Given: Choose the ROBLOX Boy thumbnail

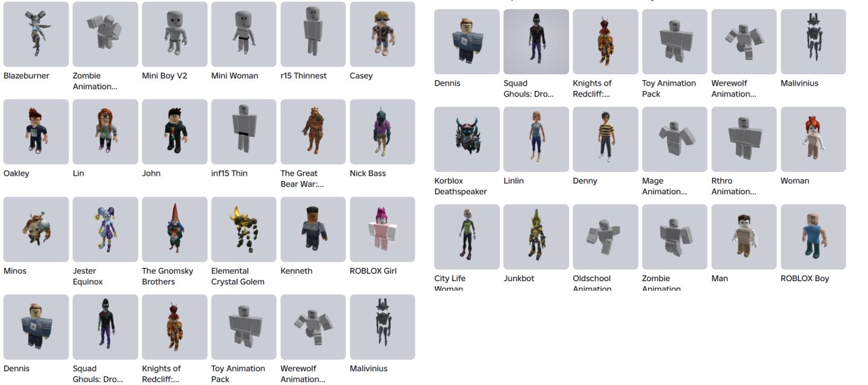Looking at the screenshot, I should 814,237.
